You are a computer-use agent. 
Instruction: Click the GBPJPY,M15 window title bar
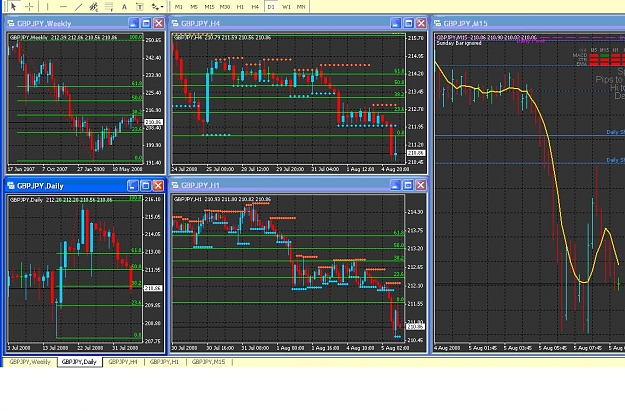tap(529, 24)
